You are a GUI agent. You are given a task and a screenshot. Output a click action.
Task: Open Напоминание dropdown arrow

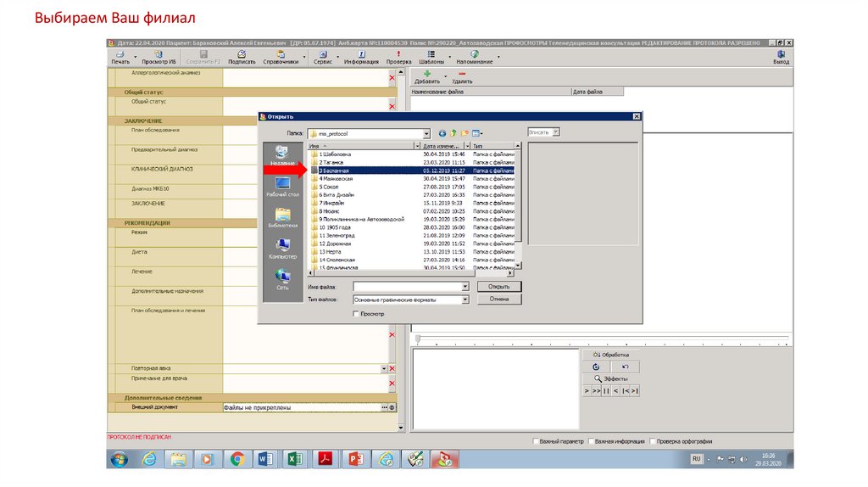498,57
